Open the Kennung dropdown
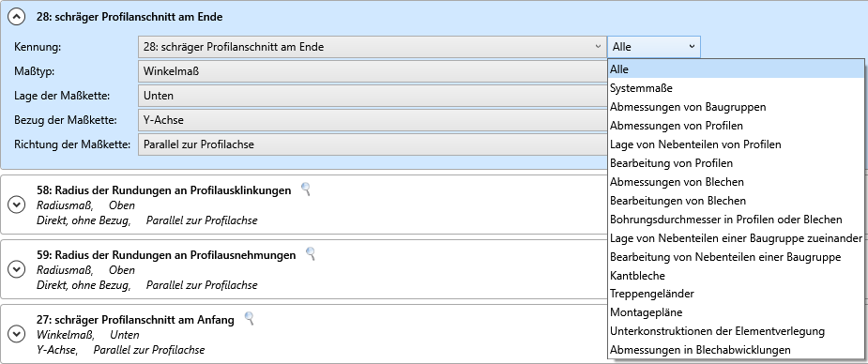 pyautogui.click(x=372, y=47)
